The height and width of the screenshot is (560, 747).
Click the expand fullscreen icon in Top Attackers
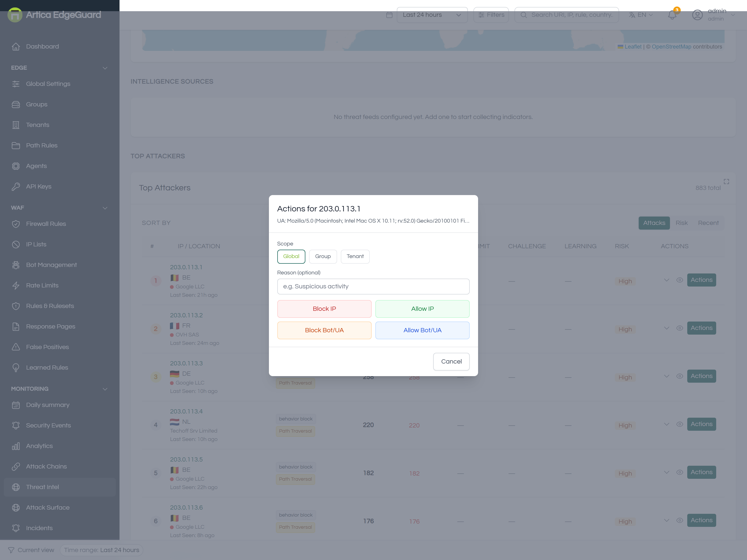(726, 182)
